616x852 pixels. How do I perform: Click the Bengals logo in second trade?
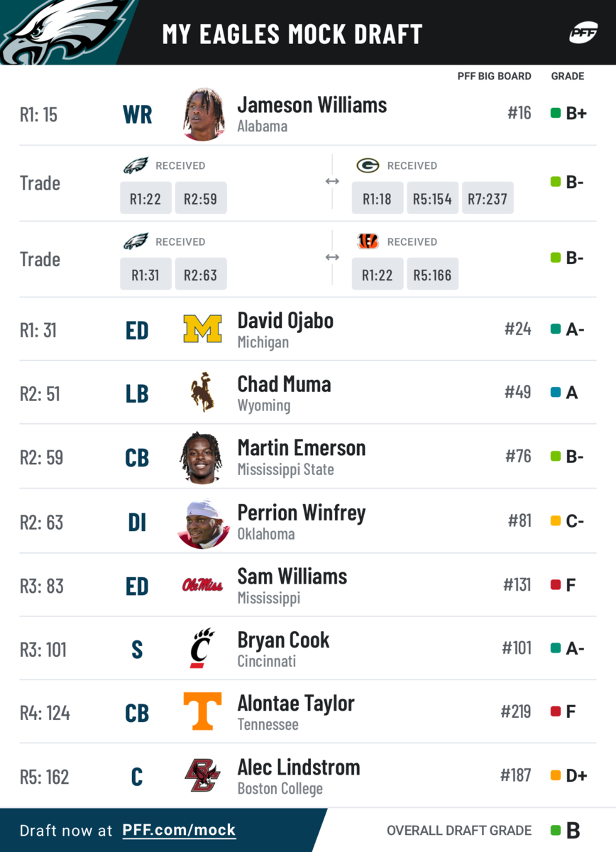(368, 241)
